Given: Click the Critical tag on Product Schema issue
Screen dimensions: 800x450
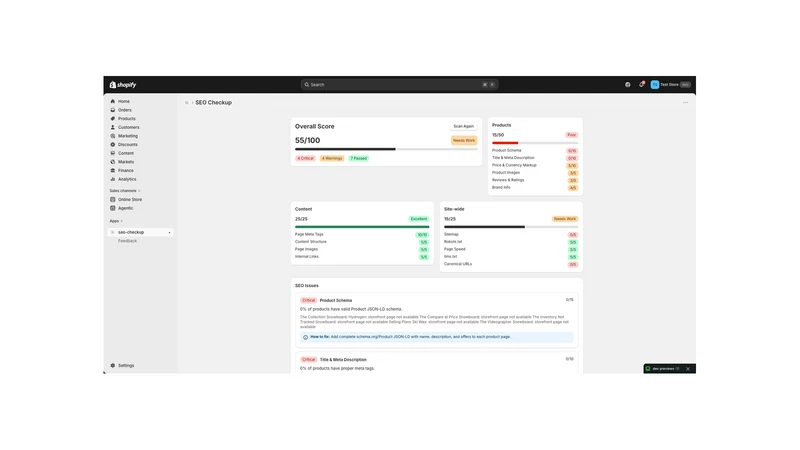Looking at the screenshot, I should [309, 301].
